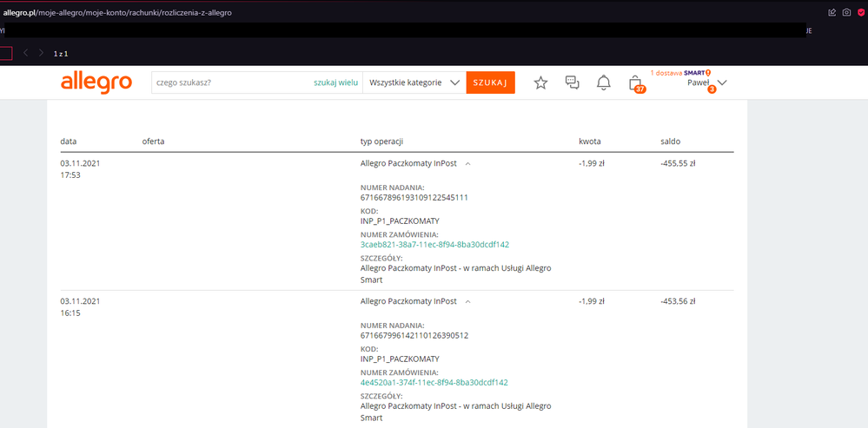Click the red shield icon in address bar
868x428 pixels.
click(860, 12)
